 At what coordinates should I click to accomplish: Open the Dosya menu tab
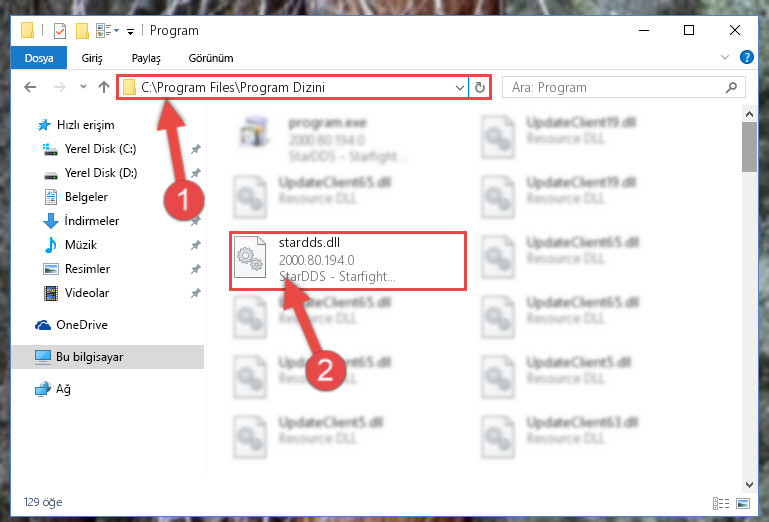(x=39, y=58)
